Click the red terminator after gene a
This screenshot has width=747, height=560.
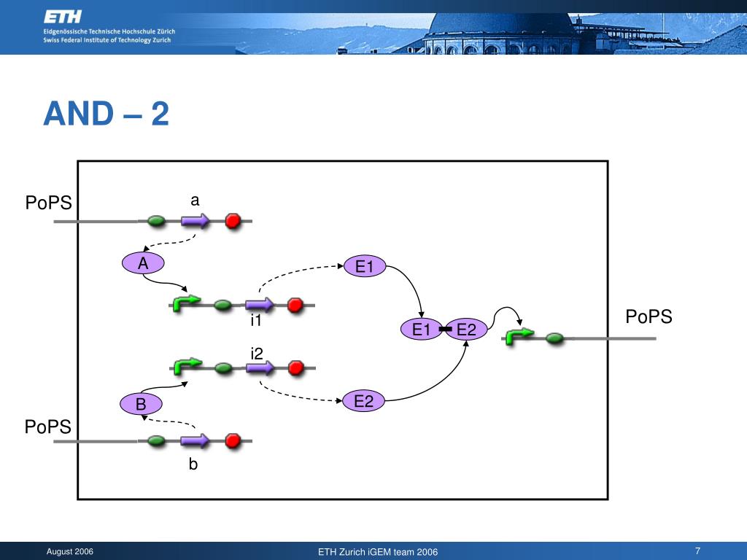pos(233,220)
